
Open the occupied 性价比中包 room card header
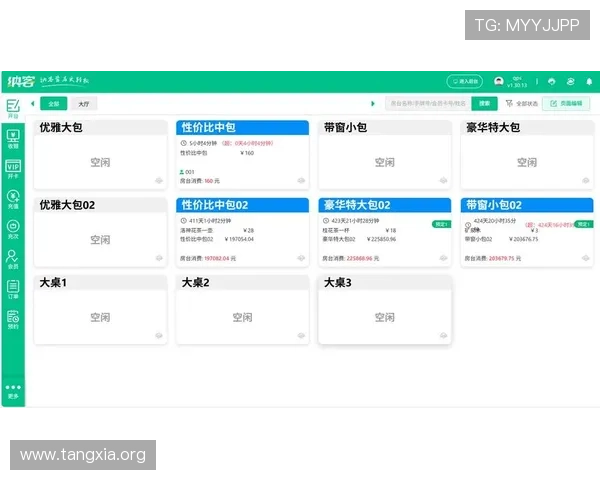[242, 127]
